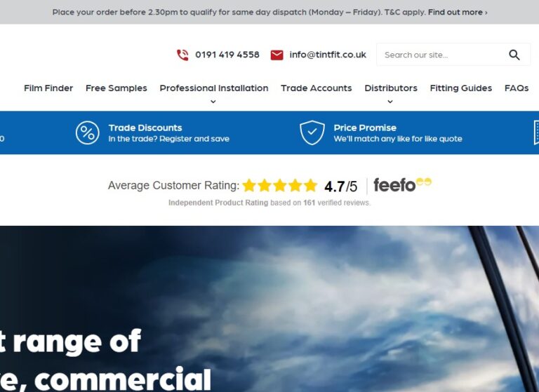Open the Fitting Guides menu item
This screenshot has width=539, height=392.
460,88
